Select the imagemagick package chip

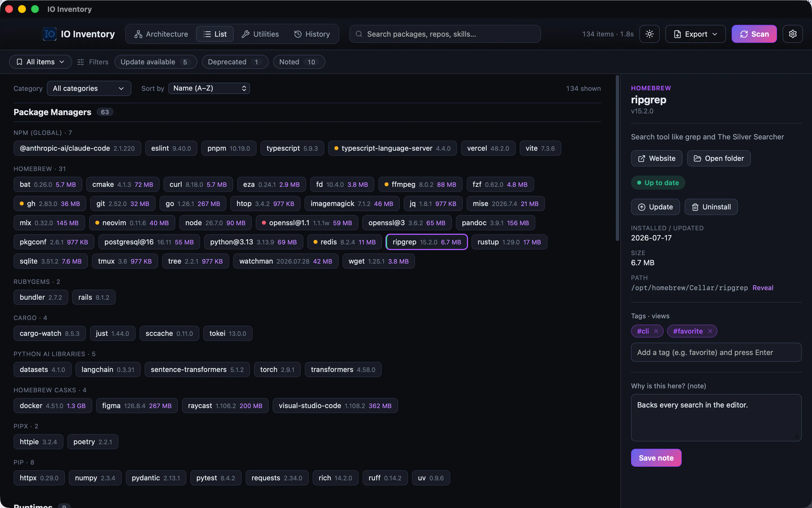tap(352, 203)
